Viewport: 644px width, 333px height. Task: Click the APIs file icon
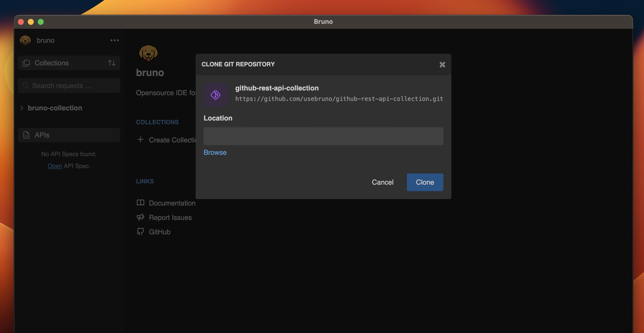(26, 135)
